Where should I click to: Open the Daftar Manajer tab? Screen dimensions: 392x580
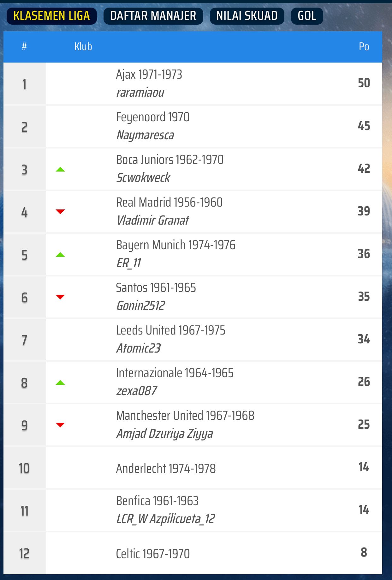(153, 16)
